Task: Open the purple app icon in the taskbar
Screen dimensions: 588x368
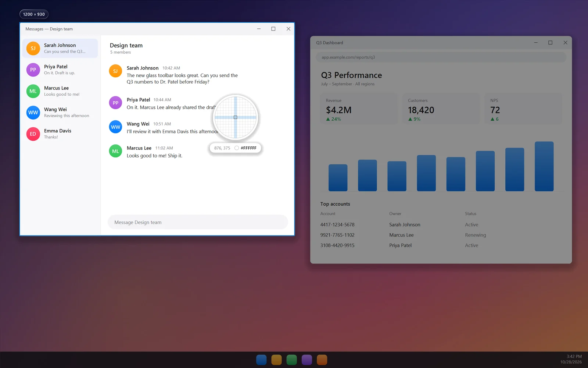Action: [x=307, y=360]
